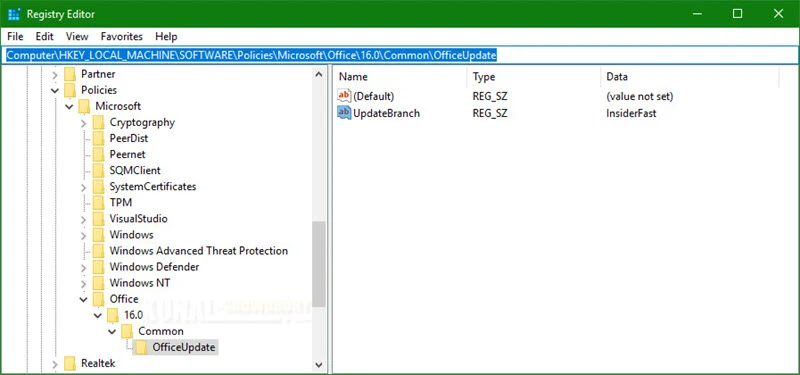This screenshot has width=800, height=375.
Task: Expand the Cryptography key
Action: (x=84, y=123)
